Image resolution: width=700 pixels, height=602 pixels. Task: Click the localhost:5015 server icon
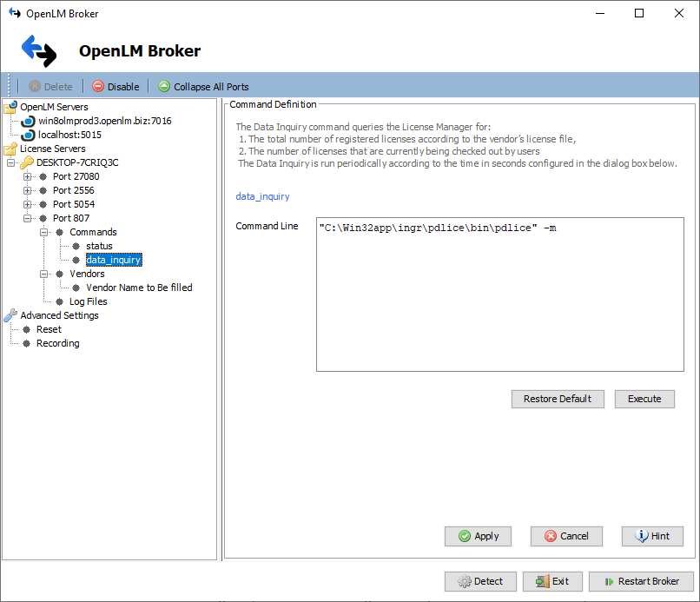(28, 136)
